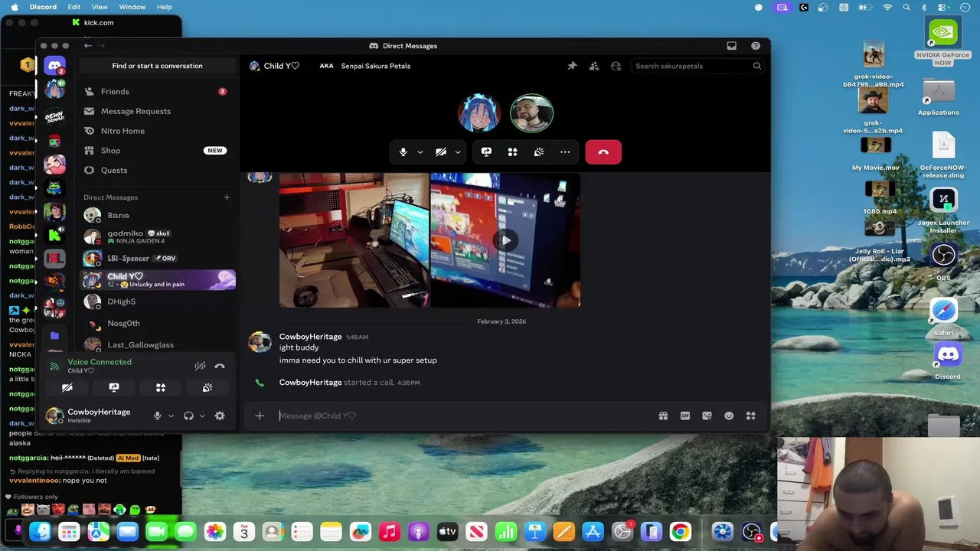The image size is (980, 551).
Task: Open Quests page
Action: tap(157, 170)
